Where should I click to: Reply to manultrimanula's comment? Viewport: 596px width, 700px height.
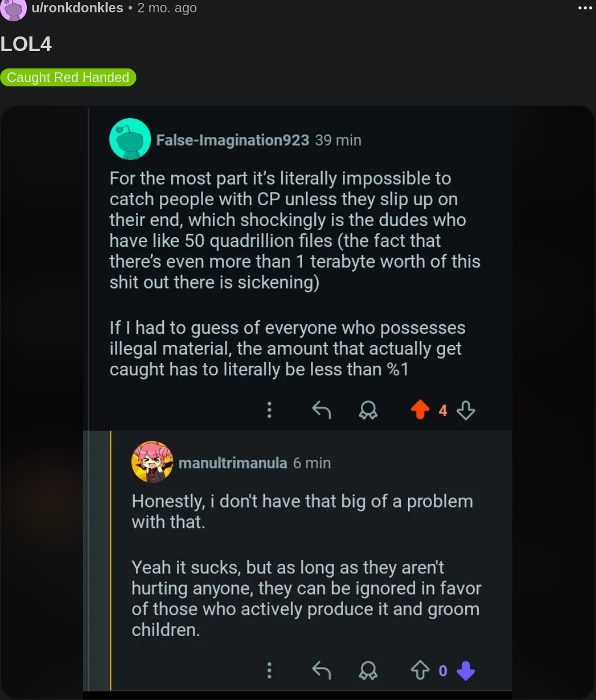tap(321, 670)
